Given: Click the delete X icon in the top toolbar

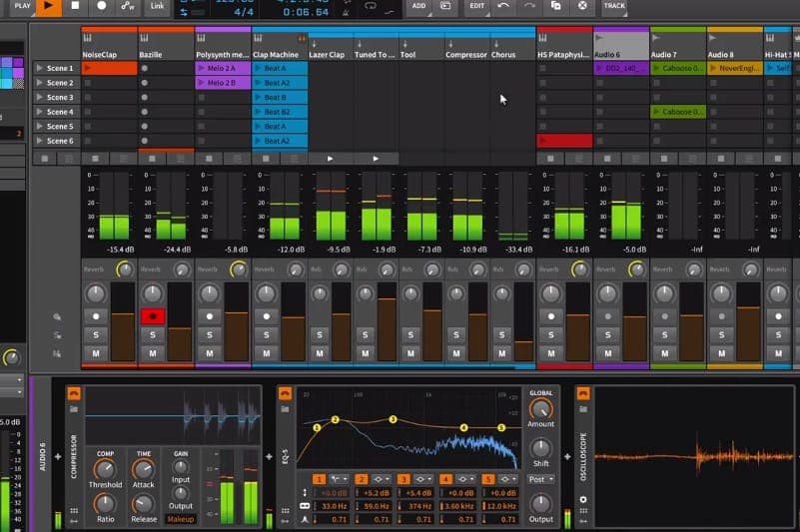Looking at the screenshot, I should coord(582,6).
